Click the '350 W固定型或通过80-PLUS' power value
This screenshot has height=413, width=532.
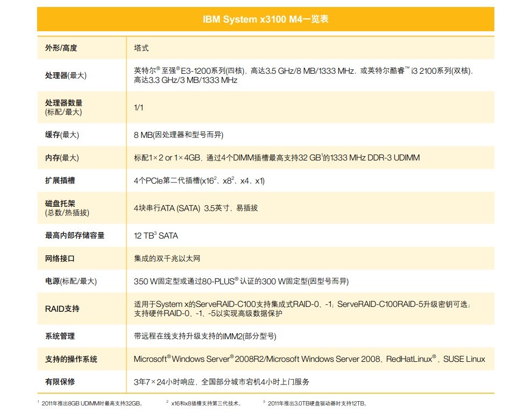[x=241, y=281]
